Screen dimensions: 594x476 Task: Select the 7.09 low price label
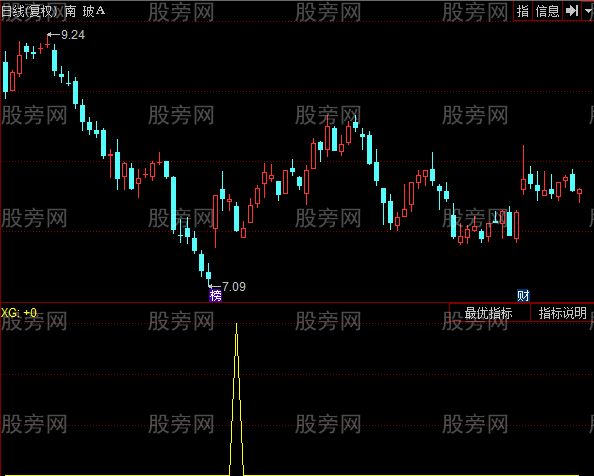234,287
